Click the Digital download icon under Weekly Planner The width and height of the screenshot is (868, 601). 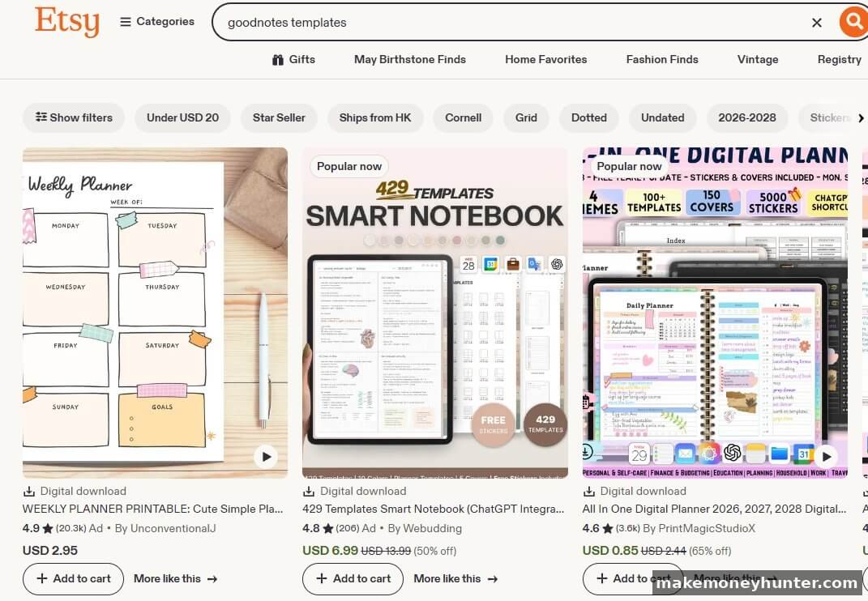(29, 491)
